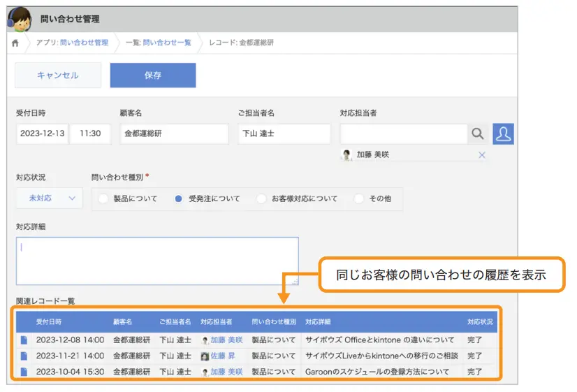
Task: Click the home icon in breadcrumb
Action: pos(15,43)
